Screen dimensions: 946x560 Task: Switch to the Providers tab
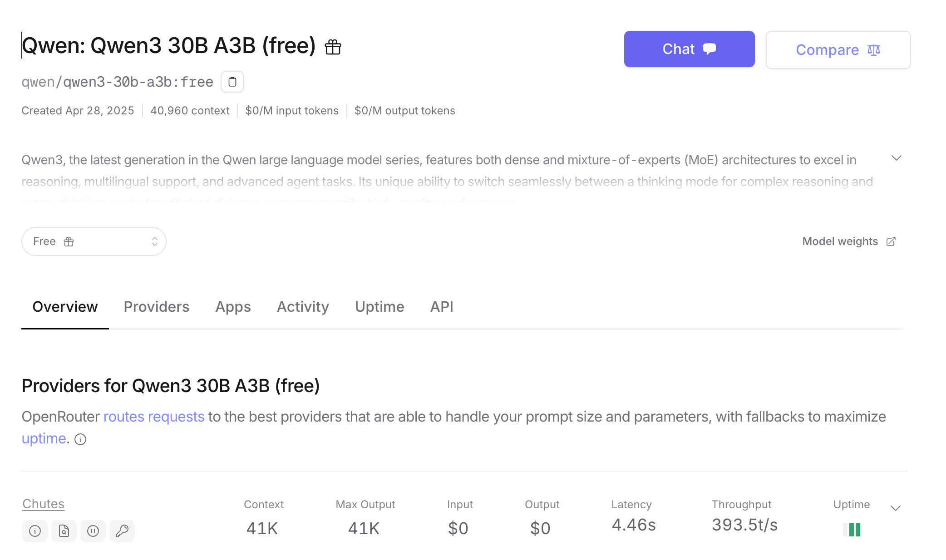tap(156, 307)
